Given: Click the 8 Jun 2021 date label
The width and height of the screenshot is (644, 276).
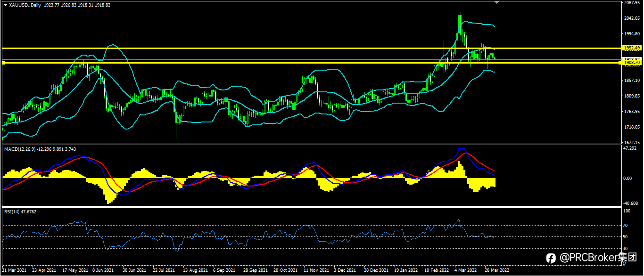Looking at the screenshot, I should coord(103,271).
